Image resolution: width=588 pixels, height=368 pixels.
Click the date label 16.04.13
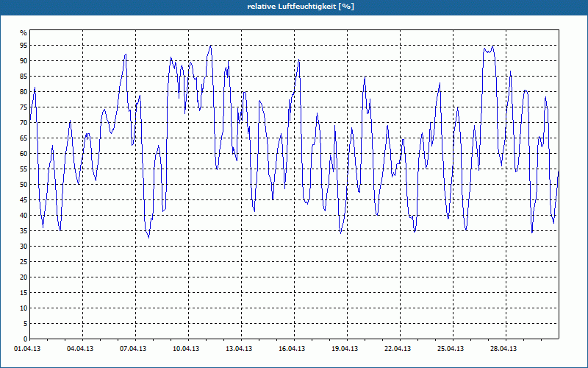coord(292,349)
